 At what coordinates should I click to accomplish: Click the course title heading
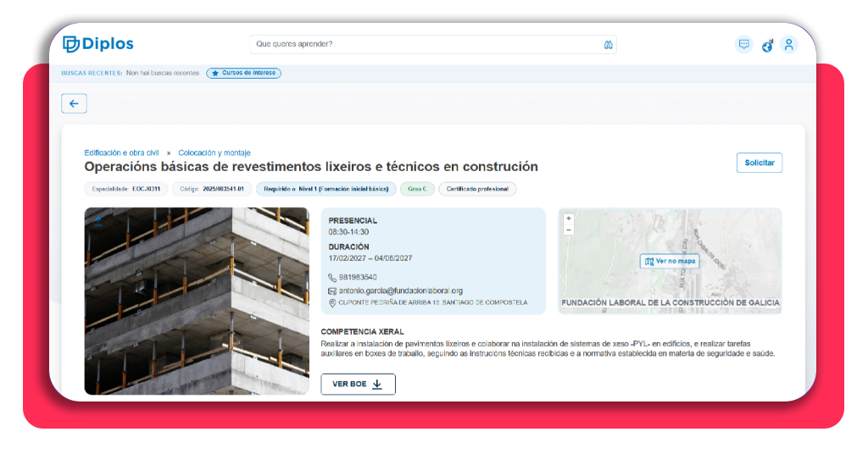coord(311,167)
